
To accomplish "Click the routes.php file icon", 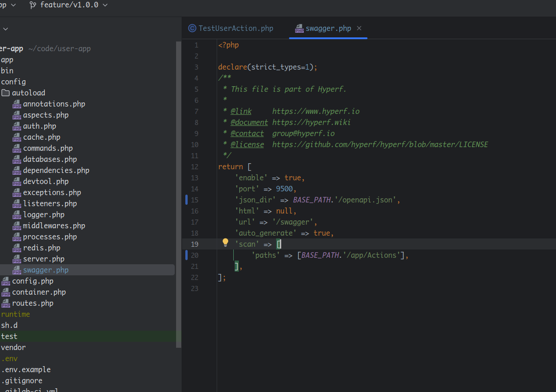I will (6, 303).
